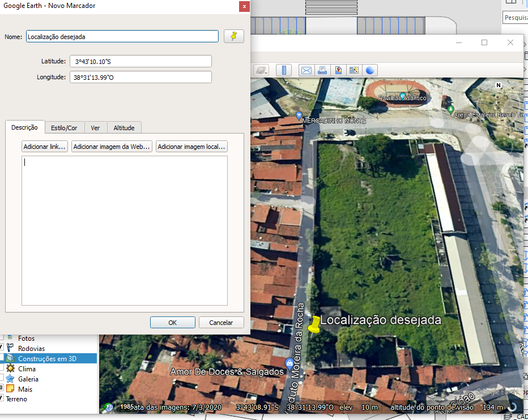528x420 pixels.
Task: Click the yellow pushpin icon-chooser button
Action: click(234, 36)
